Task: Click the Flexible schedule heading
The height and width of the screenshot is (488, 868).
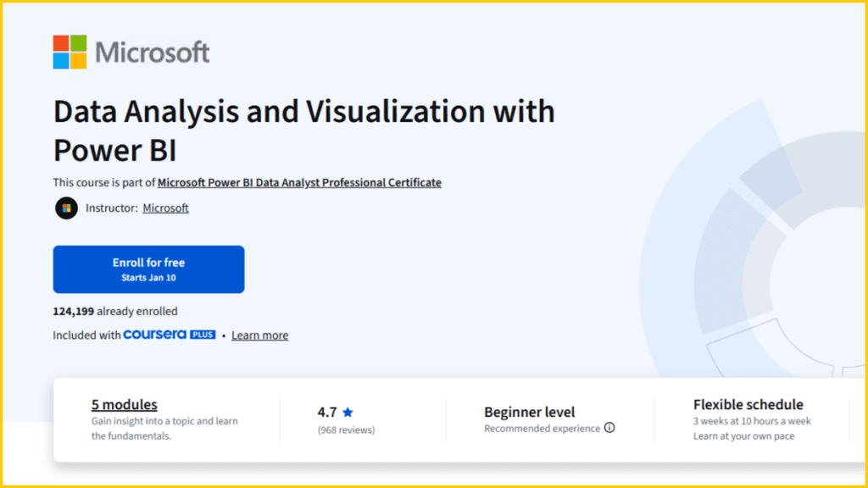Action: 748,404
